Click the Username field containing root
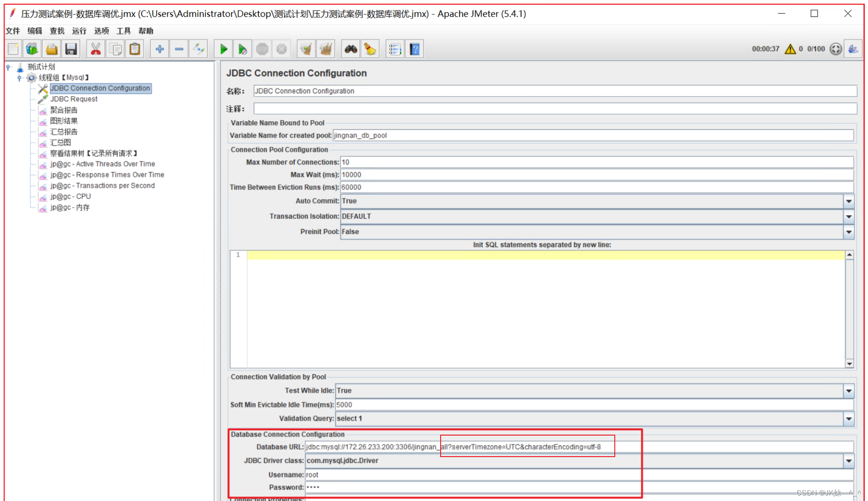Viewport: 868px width, 501px height. [579, 475]
